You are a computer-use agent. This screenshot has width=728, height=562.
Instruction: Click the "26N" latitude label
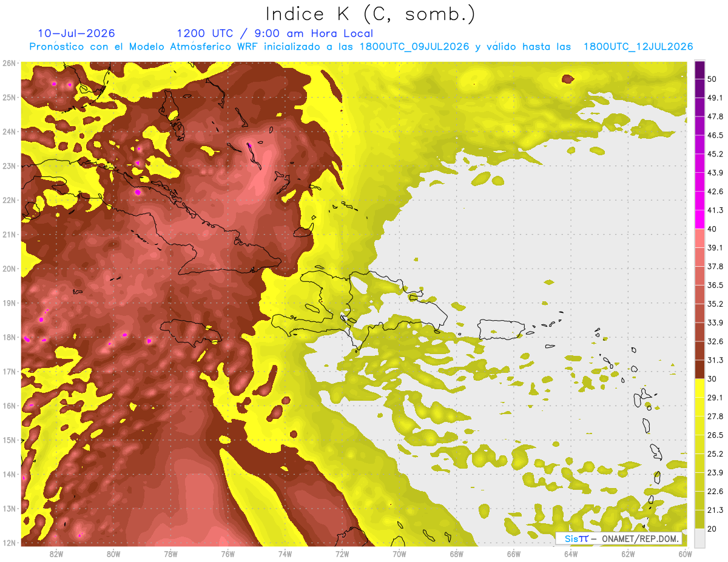(8, 63)
